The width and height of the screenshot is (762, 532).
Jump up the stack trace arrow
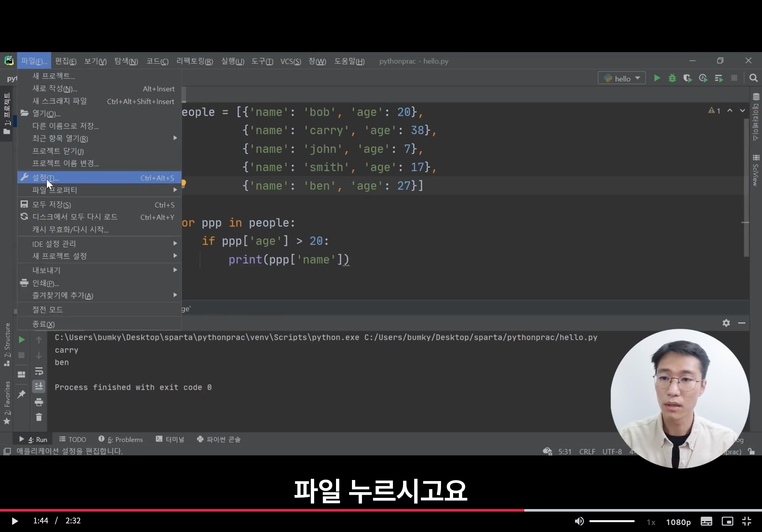pyautogui.click(x=39, y=340)
